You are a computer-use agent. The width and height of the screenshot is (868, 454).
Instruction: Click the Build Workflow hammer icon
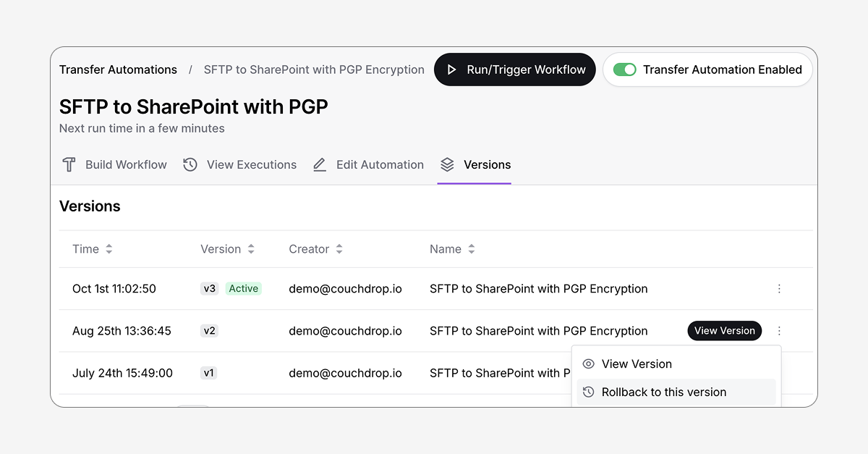point(69,165)
